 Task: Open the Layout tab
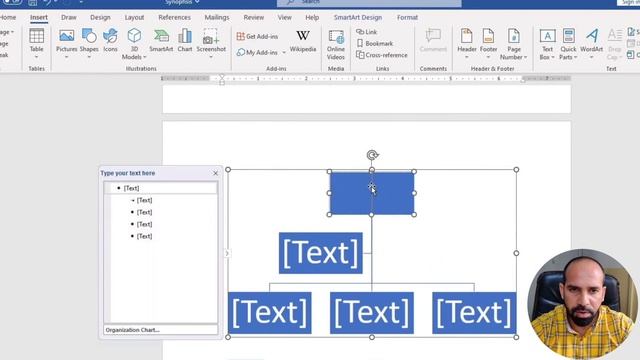pyautogui.click(x=134, y=18)
